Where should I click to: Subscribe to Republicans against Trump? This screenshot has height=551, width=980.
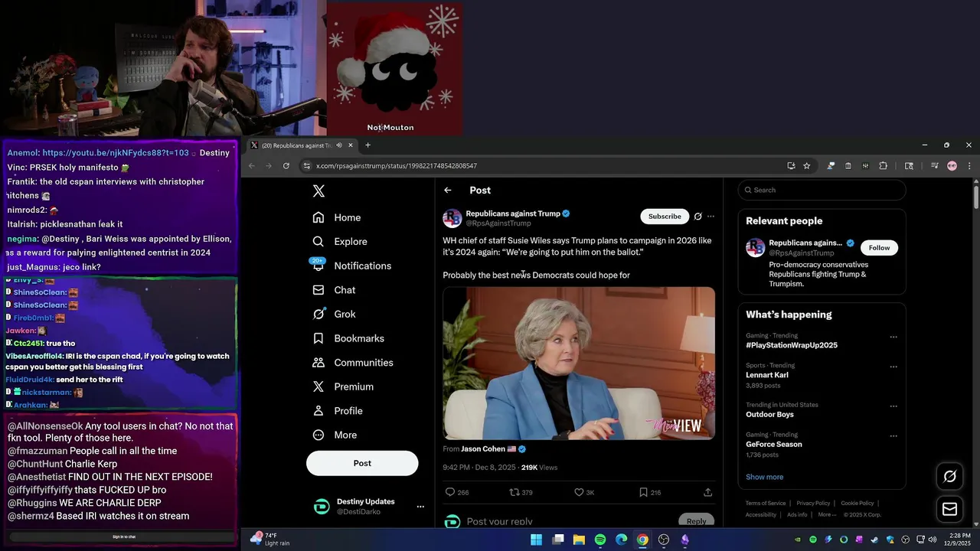point(665,217)
